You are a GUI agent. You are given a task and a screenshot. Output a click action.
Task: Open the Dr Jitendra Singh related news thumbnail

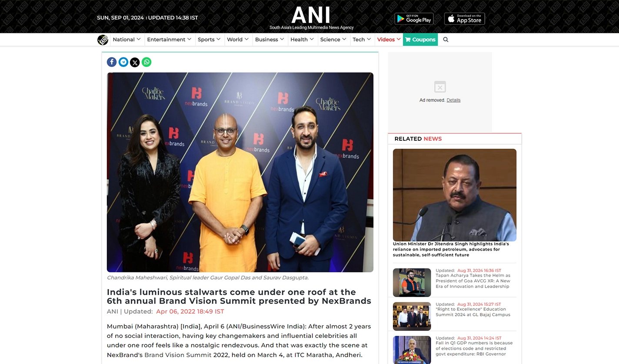point(455,195)
